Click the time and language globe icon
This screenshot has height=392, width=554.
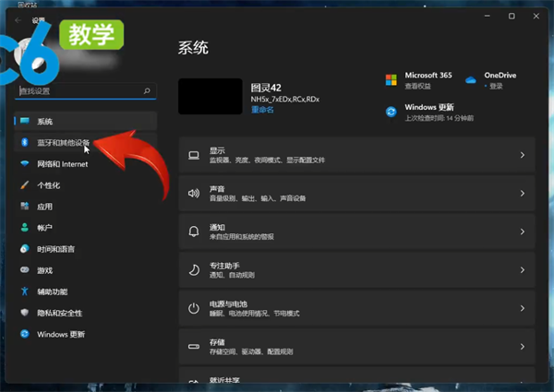pyautogui.click(x=24, y=249)
